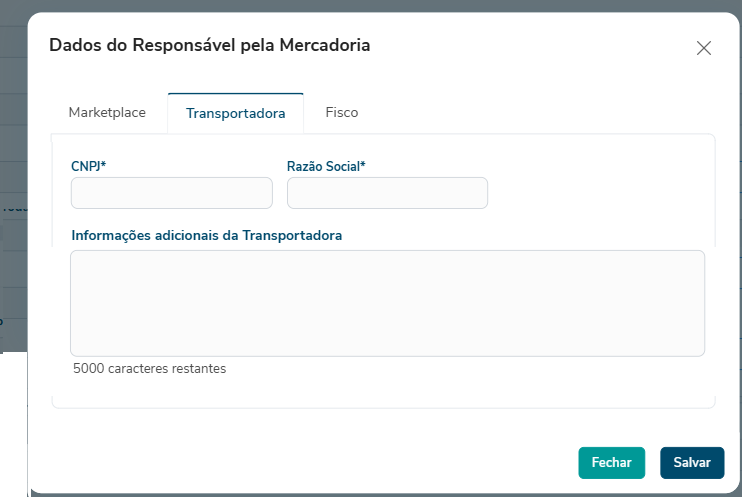Click the 5000 caracteres restantes counter
The image size is (742, 497).
150,369
